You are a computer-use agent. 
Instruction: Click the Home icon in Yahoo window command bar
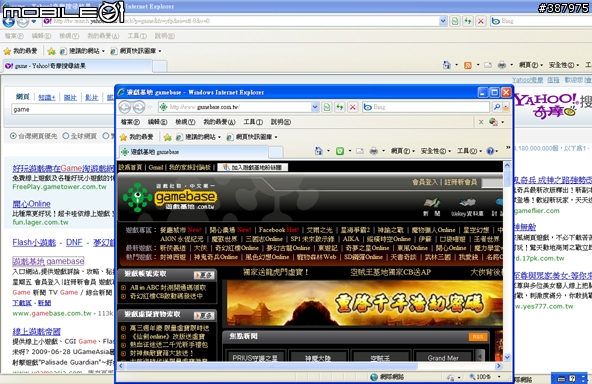pyautogui.click(x=447, y=65)
